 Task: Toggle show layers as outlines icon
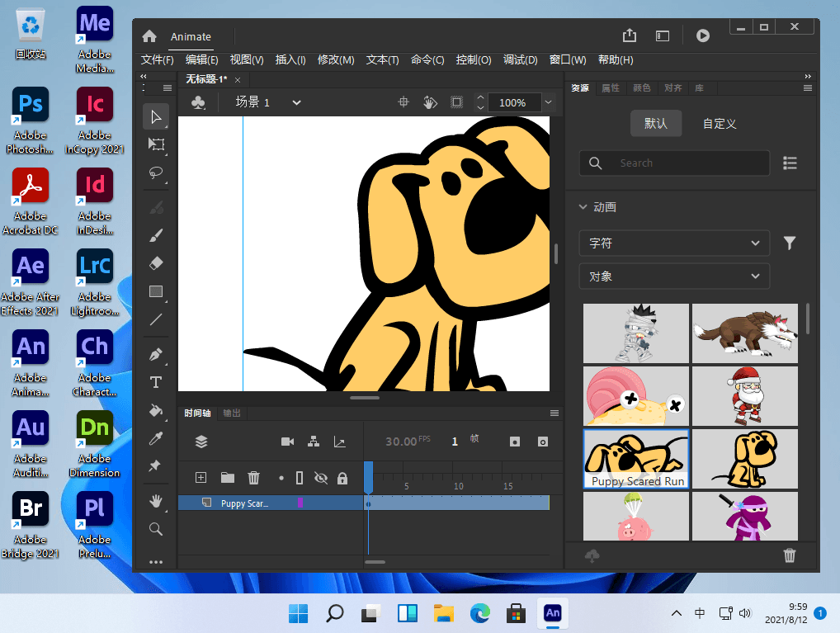coord(300,478)
